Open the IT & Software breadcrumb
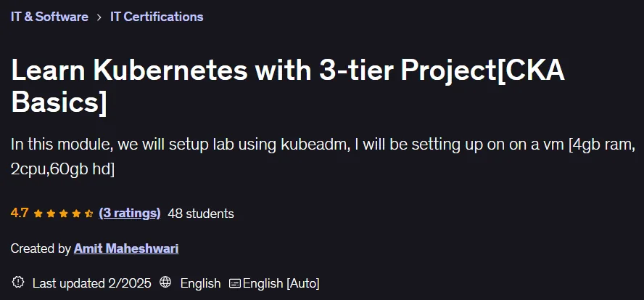The image size is (644, 300). tap(49, 17)
